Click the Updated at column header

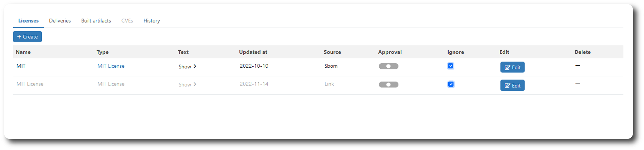tap(253, 52)
